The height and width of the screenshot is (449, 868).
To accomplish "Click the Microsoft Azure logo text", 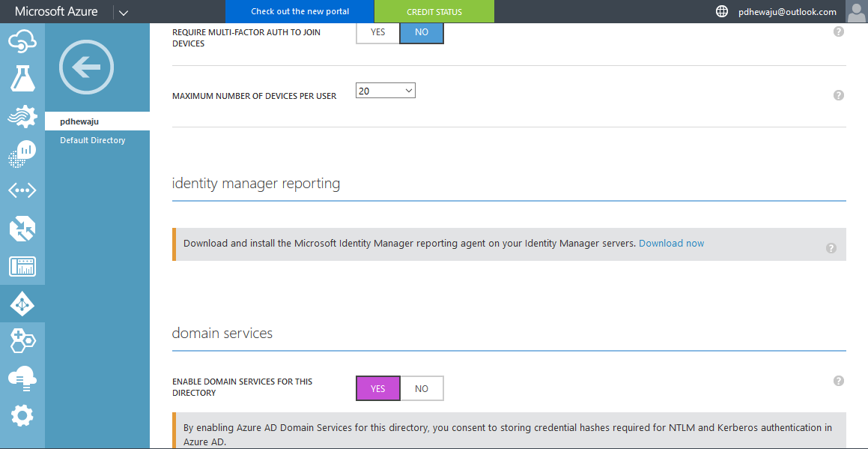I will (x=56, y=11).
